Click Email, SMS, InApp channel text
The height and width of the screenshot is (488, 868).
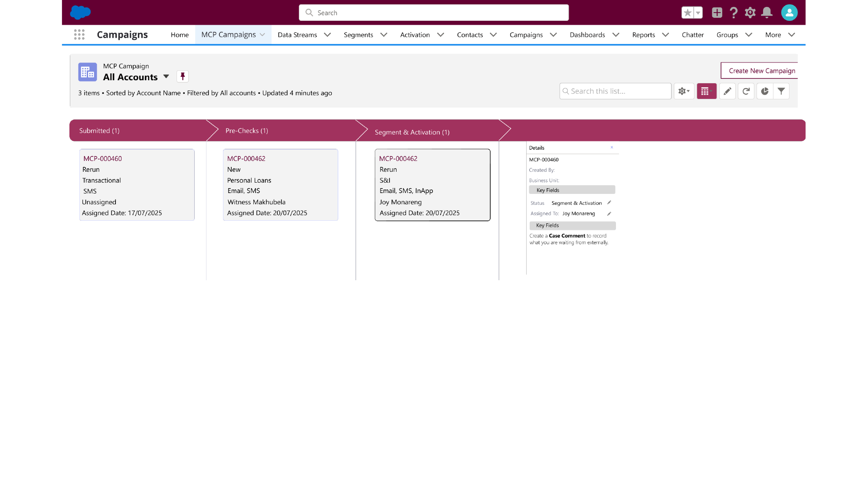click(x=406, y=191)
